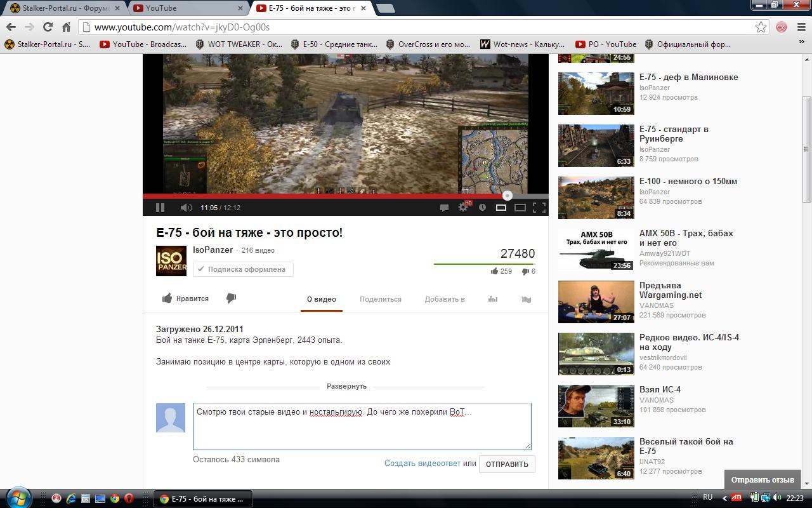812x508 pixels.
Task: Open the 'OverCross и его мо...' bookmark
Action: [x=428, y=44]
